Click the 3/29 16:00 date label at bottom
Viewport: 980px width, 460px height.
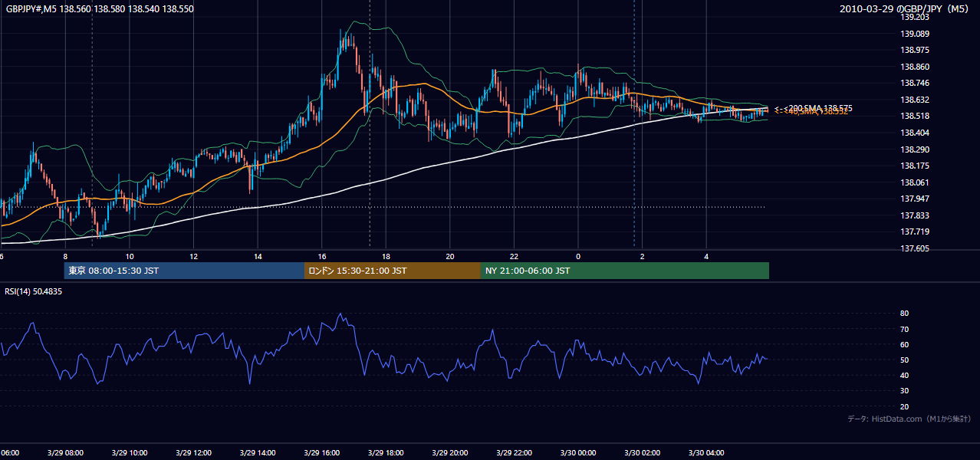[x=321, y=453]
